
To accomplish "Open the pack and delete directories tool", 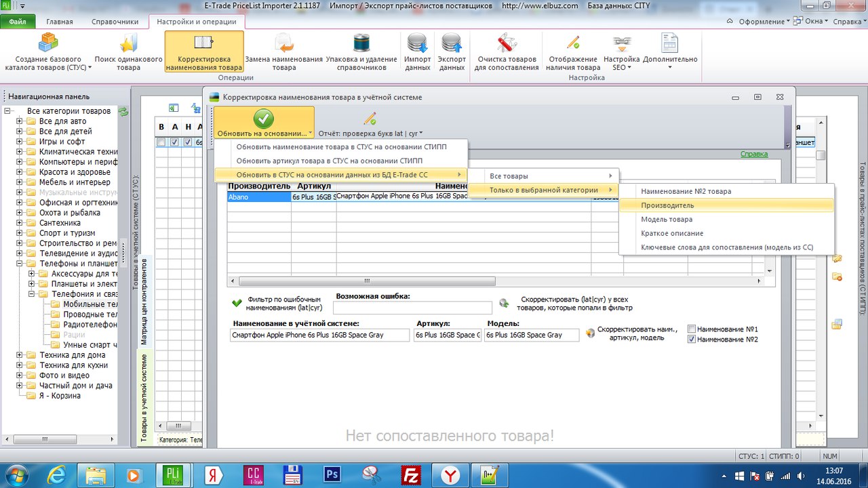I will (361, 52).
